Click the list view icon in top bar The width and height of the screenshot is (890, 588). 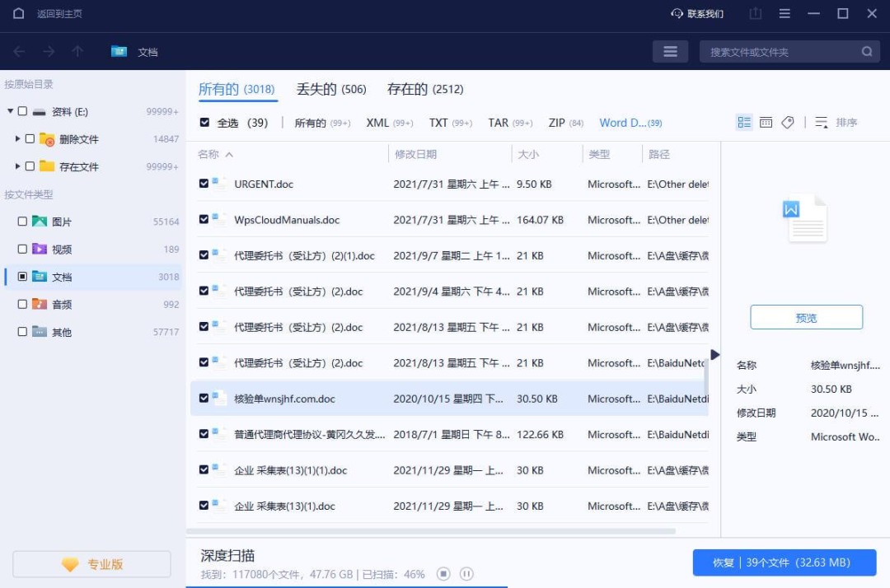click(x=670, y=51)
